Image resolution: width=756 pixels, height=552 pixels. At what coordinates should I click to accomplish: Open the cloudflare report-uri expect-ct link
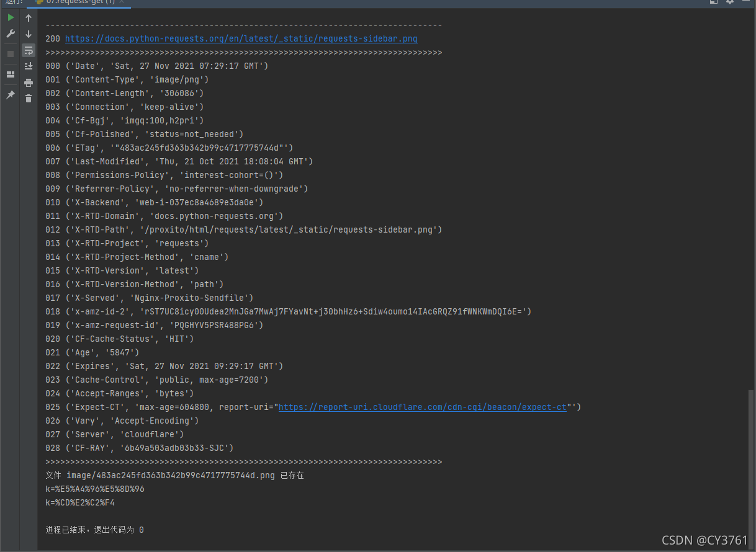423,407
